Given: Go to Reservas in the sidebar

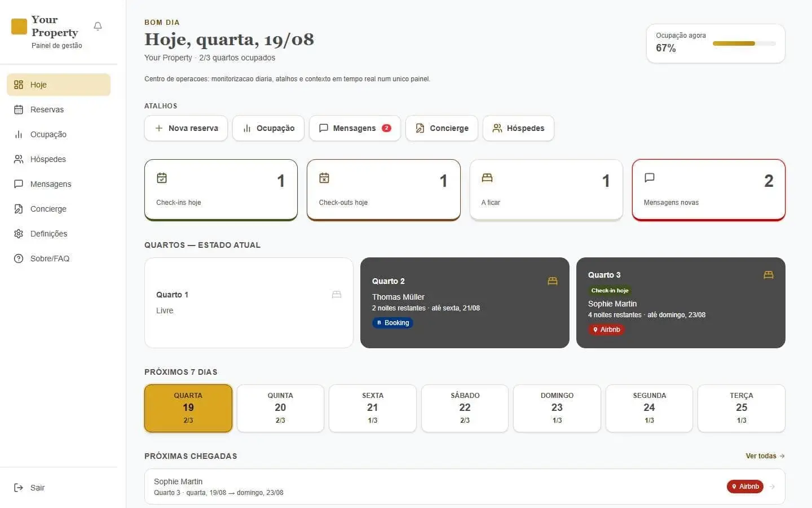Looking at the screenshot, I should pos(59,110).
